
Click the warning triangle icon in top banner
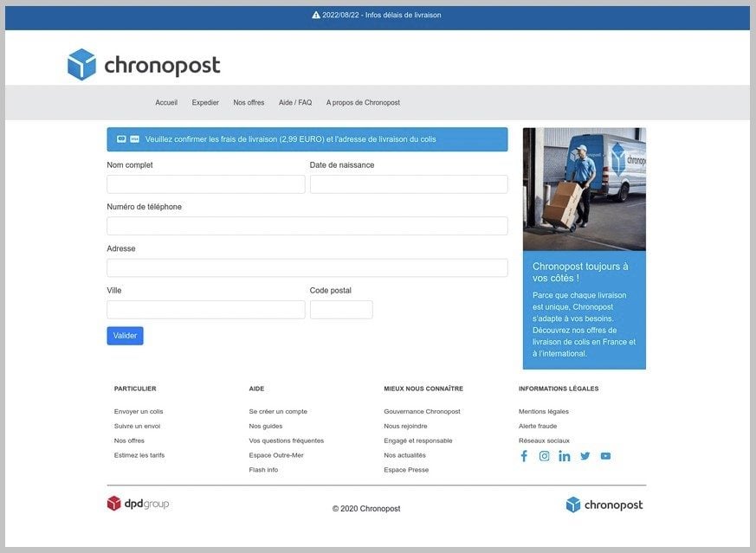(x=316, y=15)
